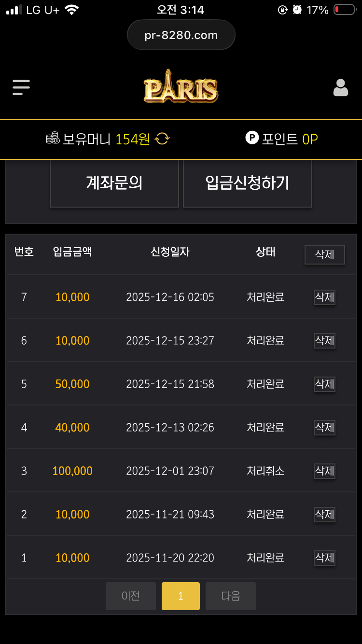
Task: Tap the user profile icon
Action: coord(341,87)
